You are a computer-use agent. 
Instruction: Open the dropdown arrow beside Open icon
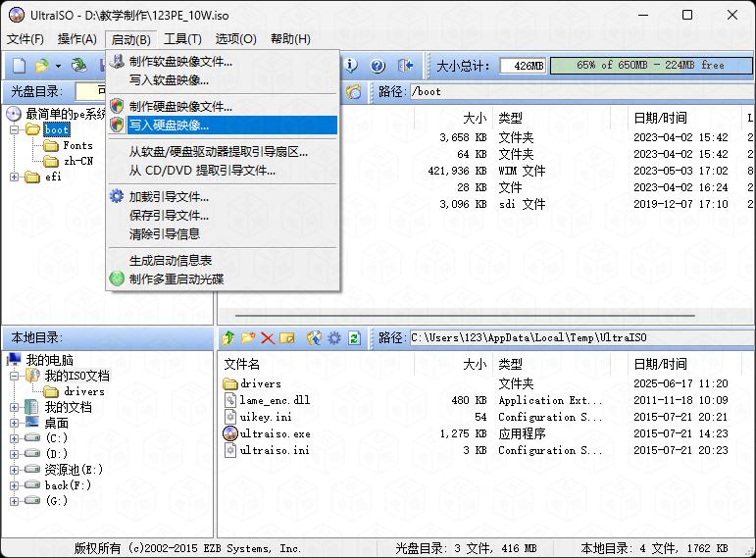click(x=58, y=66)
